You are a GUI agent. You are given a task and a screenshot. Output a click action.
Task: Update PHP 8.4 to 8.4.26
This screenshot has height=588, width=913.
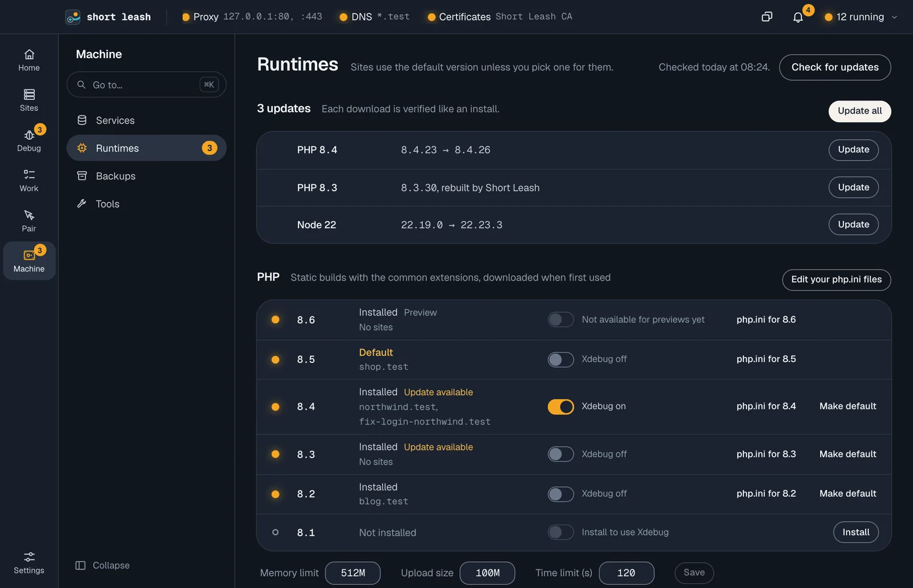pos(853,150)
